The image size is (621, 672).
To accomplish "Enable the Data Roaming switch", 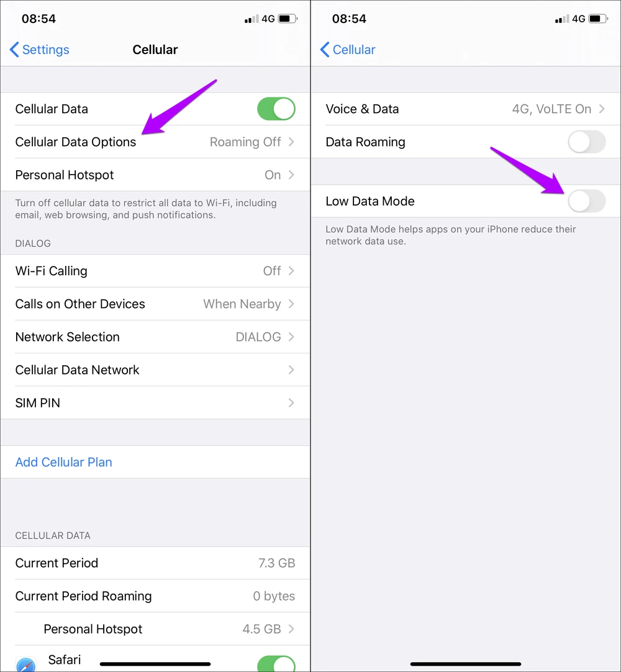I will [587, 142].
